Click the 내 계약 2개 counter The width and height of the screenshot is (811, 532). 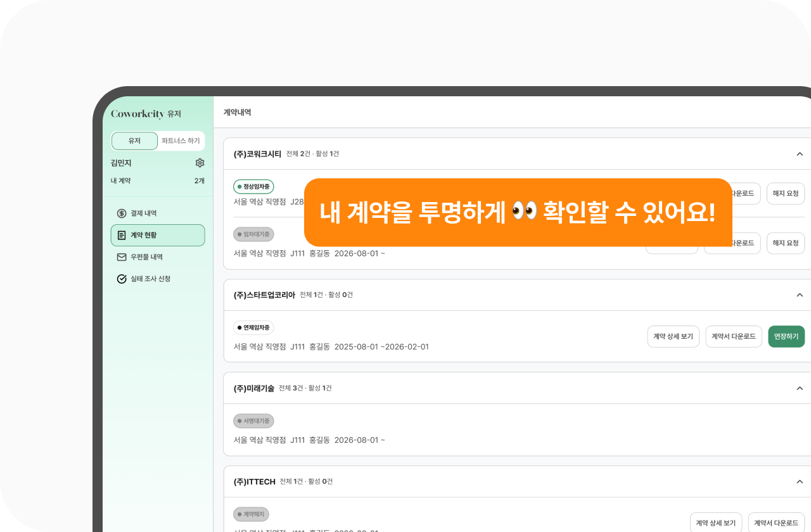pyautogui.click(x=157, y=180)
